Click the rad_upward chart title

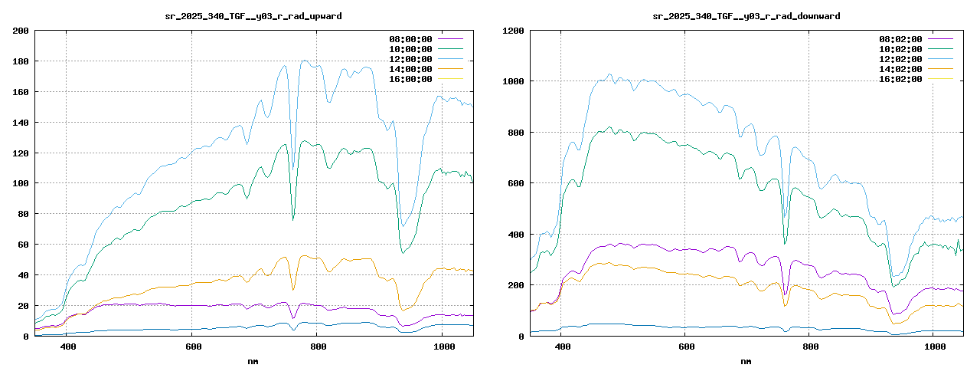(x=253, y=16)
